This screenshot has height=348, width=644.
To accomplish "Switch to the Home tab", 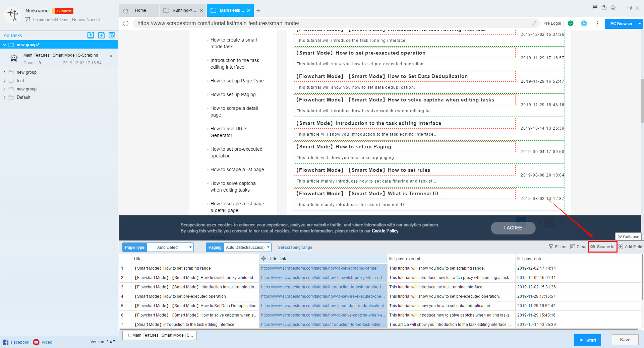I will (139, 10).
